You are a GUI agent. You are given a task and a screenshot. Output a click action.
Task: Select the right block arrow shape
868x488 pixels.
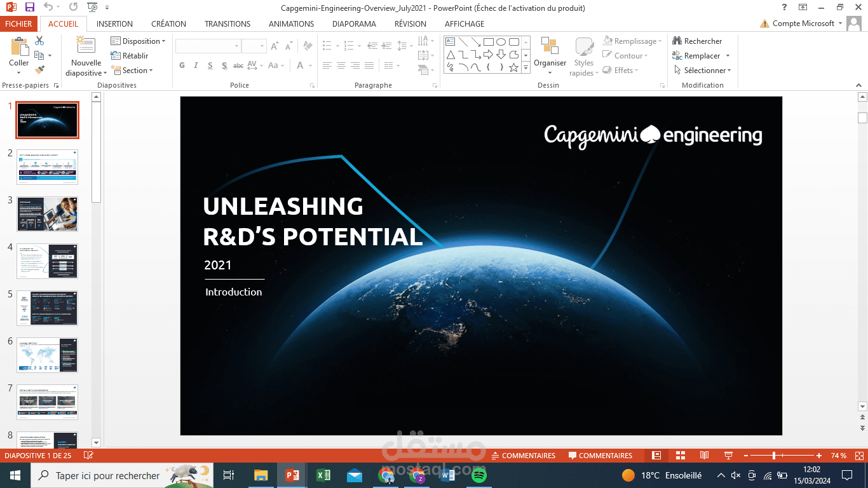tap(488, 55)
